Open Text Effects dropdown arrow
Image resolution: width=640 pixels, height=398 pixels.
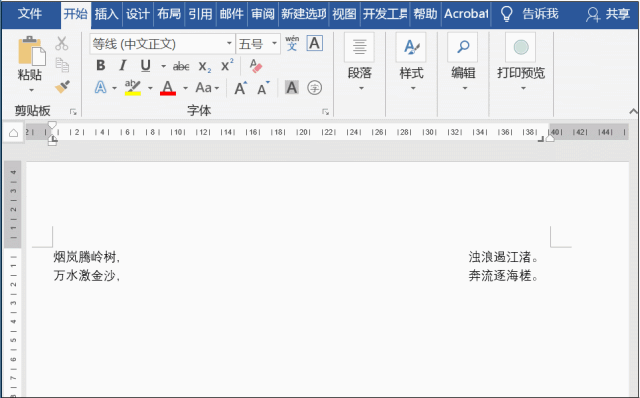pyautogui.click(x=114, y=88)
